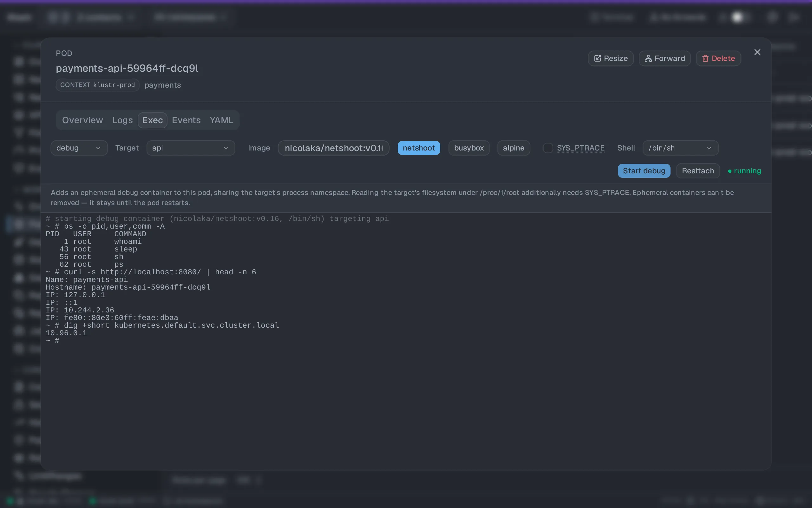Click the pod name payments-api-59964ff-dcq9l heading
The height and width of the screenshot is (508, 812).
[x=127, y=68]
